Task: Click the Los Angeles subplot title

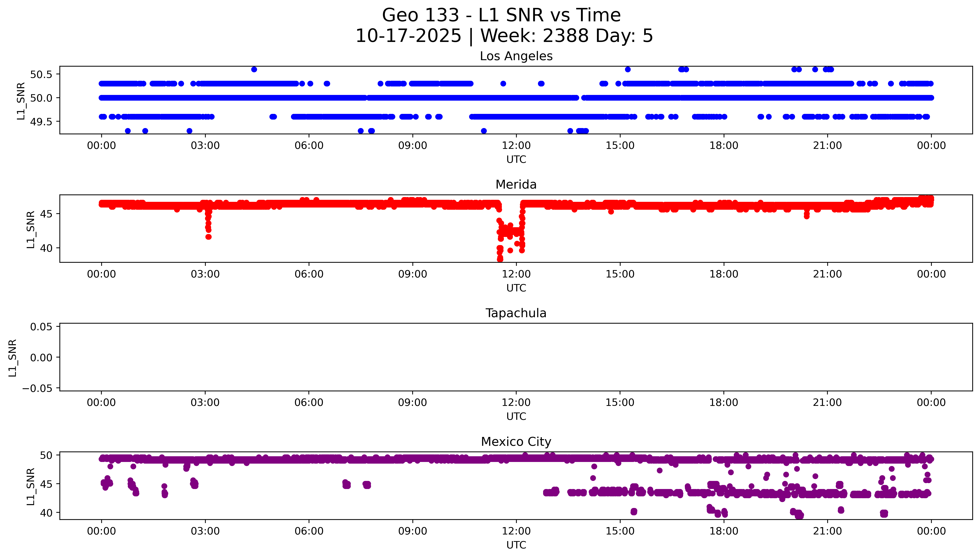Action: click(516, 56)
